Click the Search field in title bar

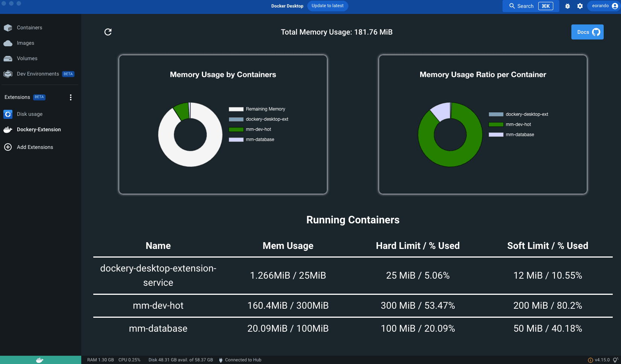(531, 6)
